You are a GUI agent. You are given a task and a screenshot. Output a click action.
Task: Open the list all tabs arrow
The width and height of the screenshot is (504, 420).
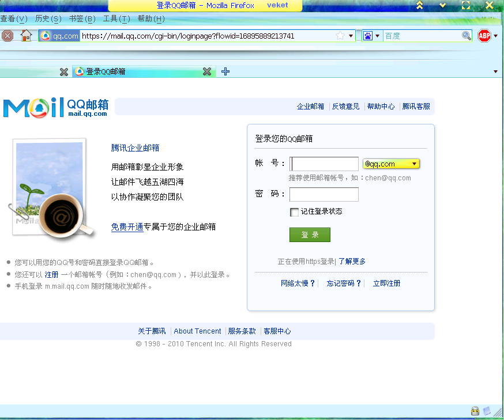[x=496, y=71]
